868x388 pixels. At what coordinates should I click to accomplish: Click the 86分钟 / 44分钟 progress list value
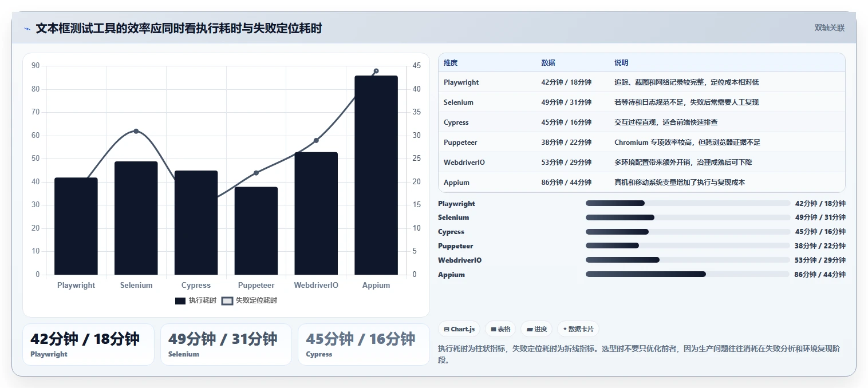click(820, 274)
